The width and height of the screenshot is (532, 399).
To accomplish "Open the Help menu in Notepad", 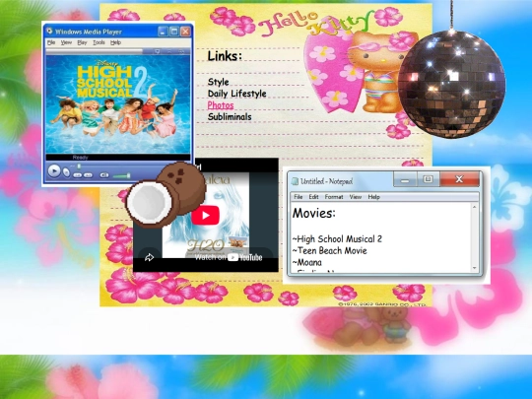I will tap(374, 197).
